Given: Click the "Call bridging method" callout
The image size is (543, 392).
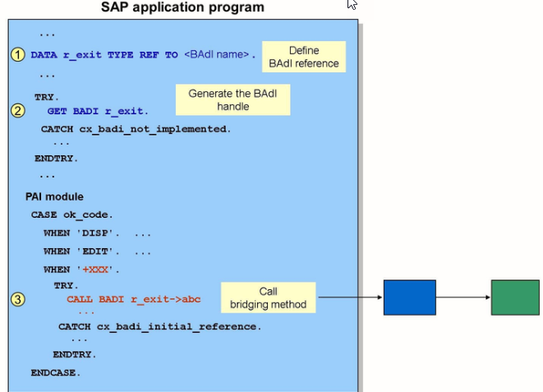Looking at the screenshot, I should click(x=268, y=298).
